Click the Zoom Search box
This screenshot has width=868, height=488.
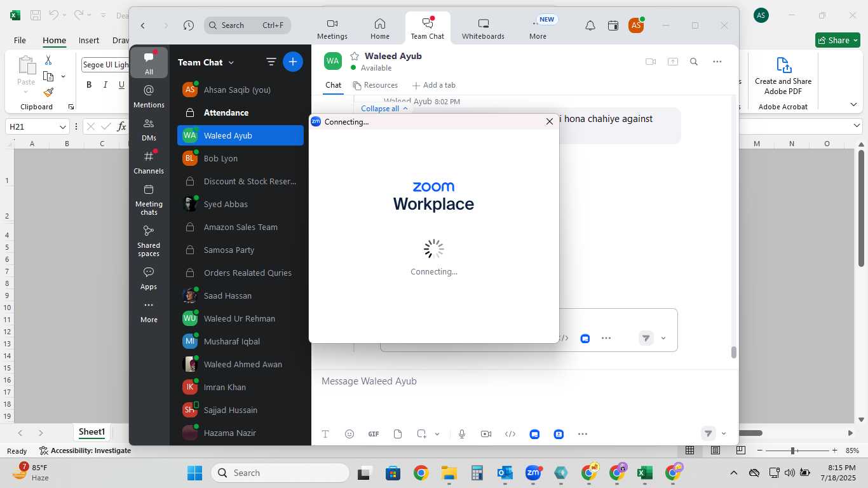pos(248,25)
